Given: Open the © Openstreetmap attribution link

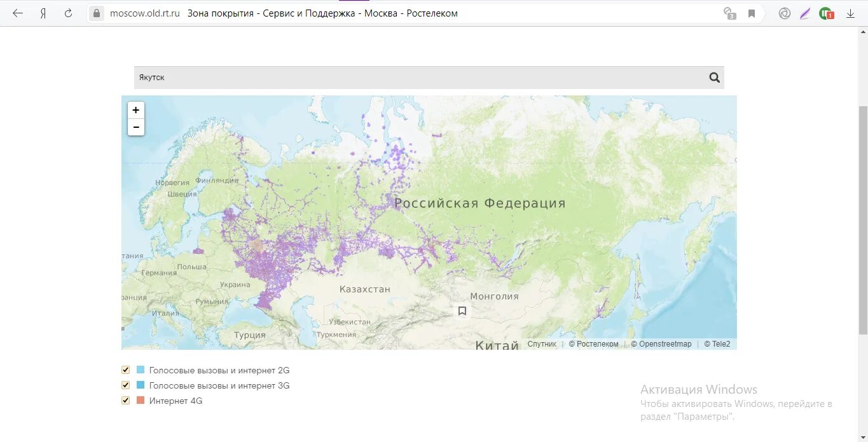Looking at the screenshot, I should coord(661,343).
